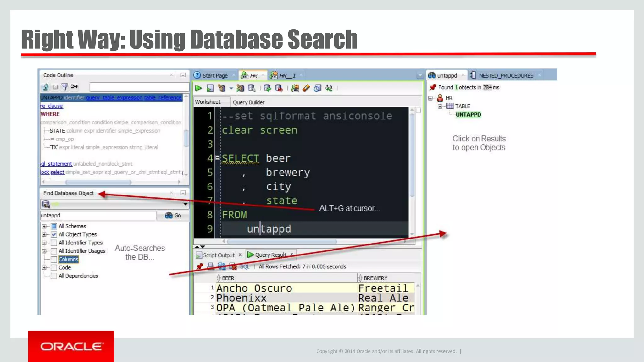Click the To Upper/Lower/InitCap icon
Image resolution: width=644 pixels, height=362 pixels.
click(329, 88)
